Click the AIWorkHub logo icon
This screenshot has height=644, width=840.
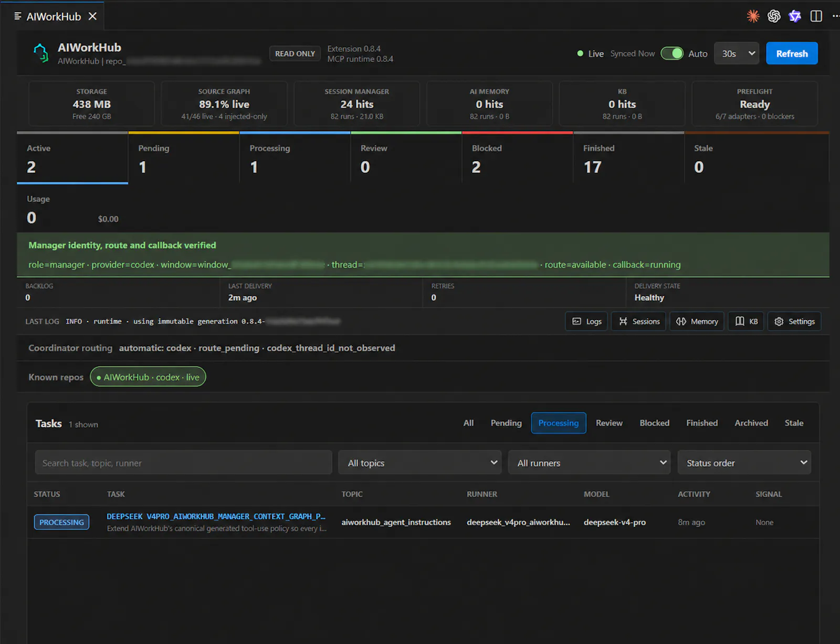coord(41,53)
